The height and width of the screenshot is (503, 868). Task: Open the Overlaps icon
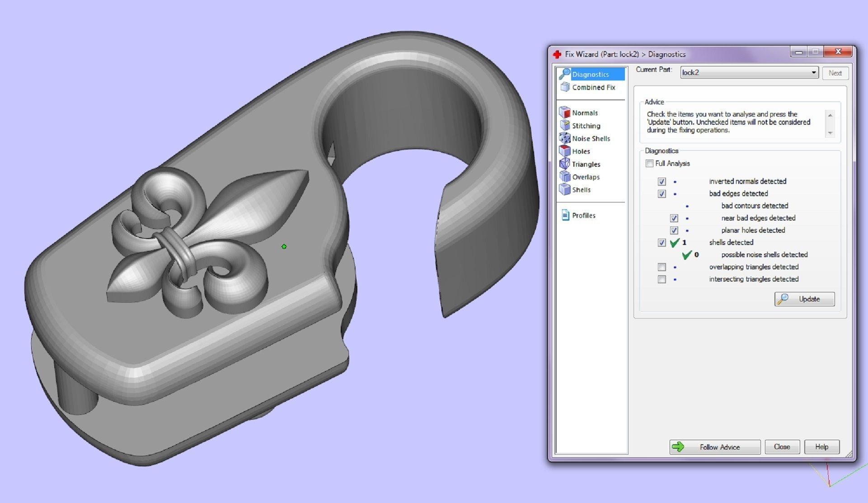(564, 177)
